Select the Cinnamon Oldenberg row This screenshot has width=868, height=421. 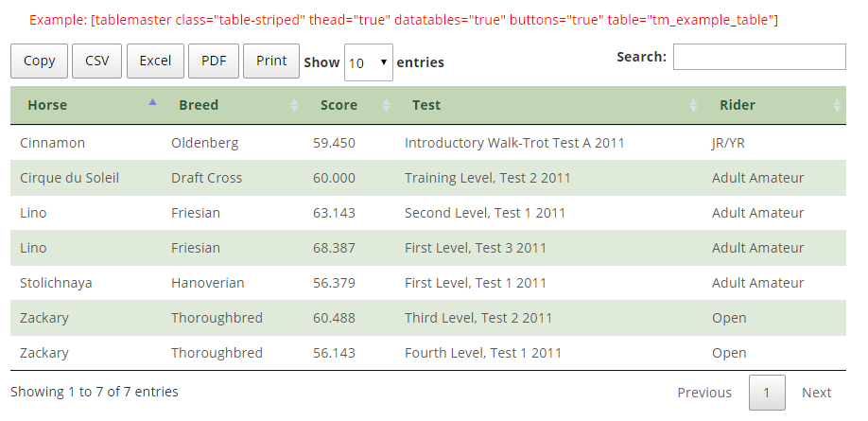click(428, 143)
